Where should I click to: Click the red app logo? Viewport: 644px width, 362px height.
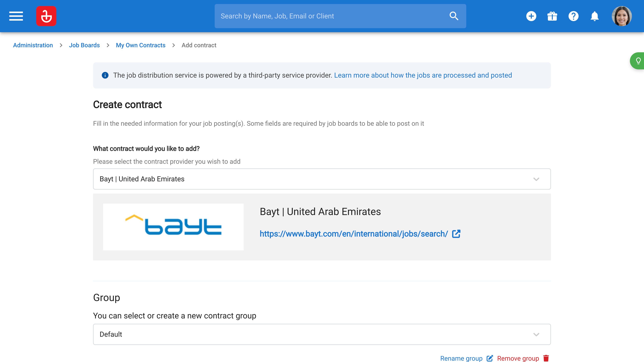[x=46, y=16]
